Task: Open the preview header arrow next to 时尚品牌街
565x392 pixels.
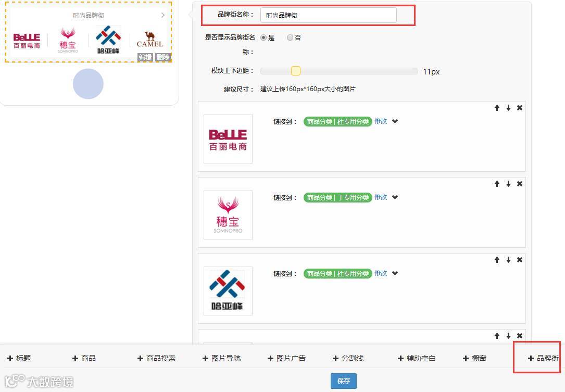Action: (163, 15)
